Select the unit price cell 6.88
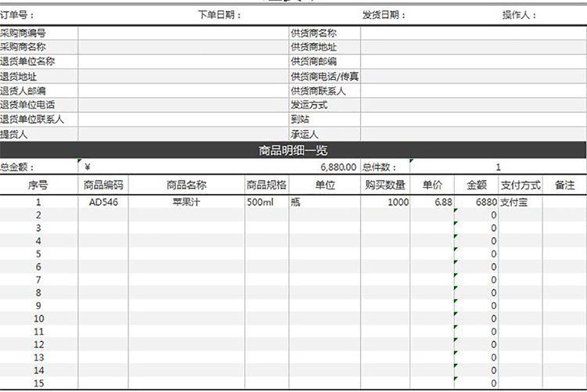Viewport: 587px width, 392px height. 432,202
